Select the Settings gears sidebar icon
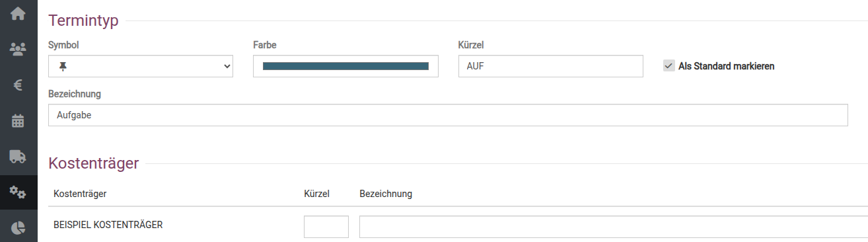Screen dimensions: 868x242 (x=18, y=192)
